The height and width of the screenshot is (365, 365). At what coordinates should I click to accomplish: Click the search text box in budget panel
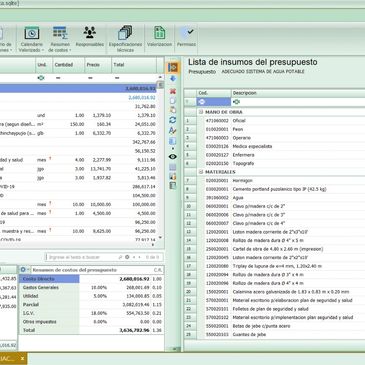click(83, 257)
